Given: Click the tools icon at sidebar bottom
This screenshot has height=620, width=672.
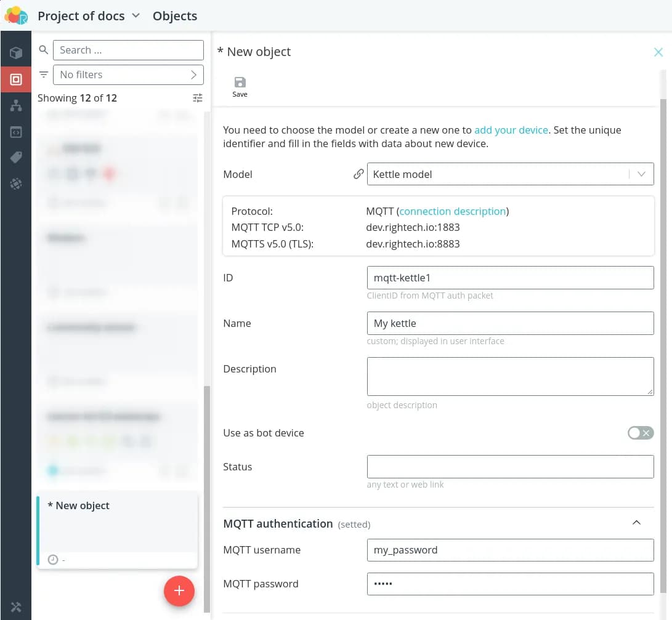Looking at the screenshot, I should (16, 606).
